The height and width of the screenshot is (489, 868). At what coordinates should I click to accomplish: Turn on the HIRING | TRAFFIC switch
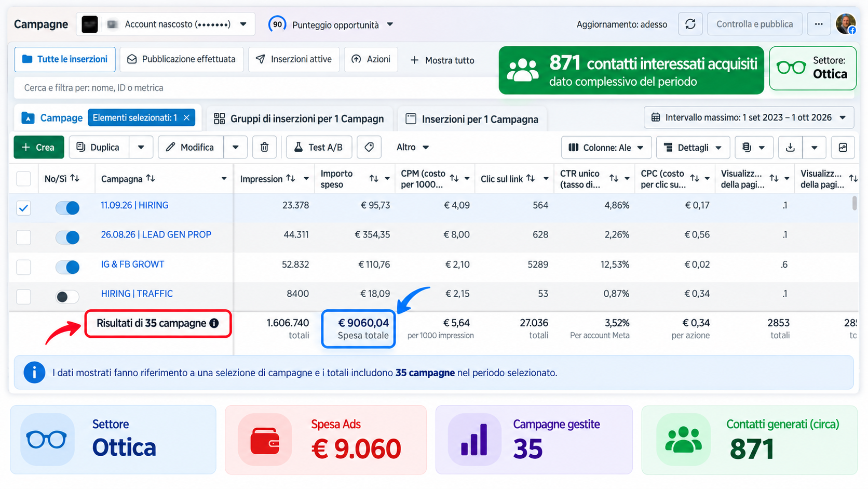tap(67, 297)
